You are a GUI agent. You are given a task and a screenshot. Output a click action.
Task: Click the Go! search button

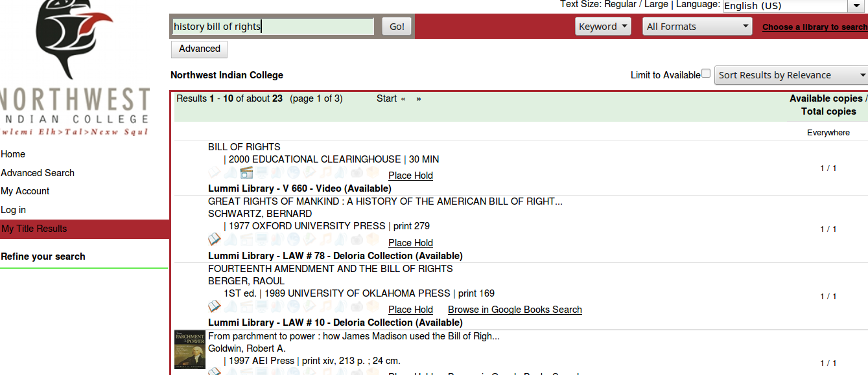click(397, 27)
